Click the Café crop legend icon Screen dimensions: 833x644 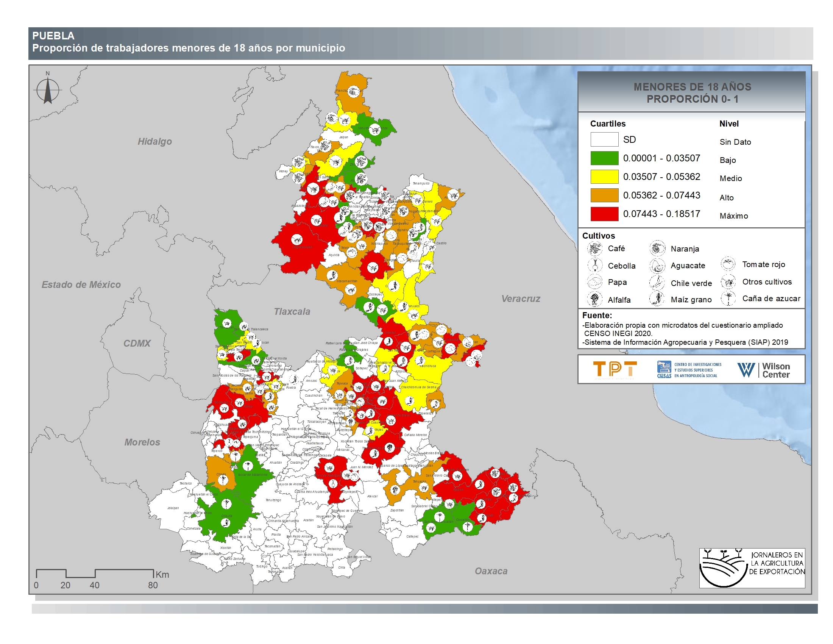594,249
